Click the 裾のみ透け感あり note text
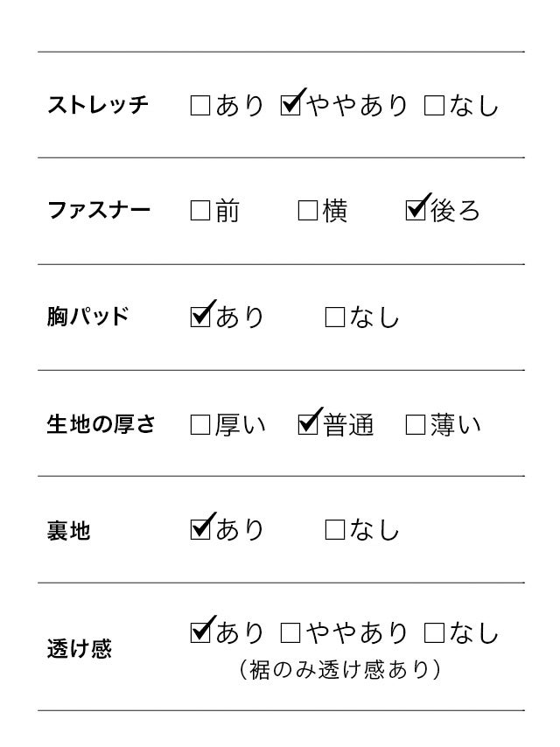The height and width of the screenshot is (747, 560). [339, 671]
